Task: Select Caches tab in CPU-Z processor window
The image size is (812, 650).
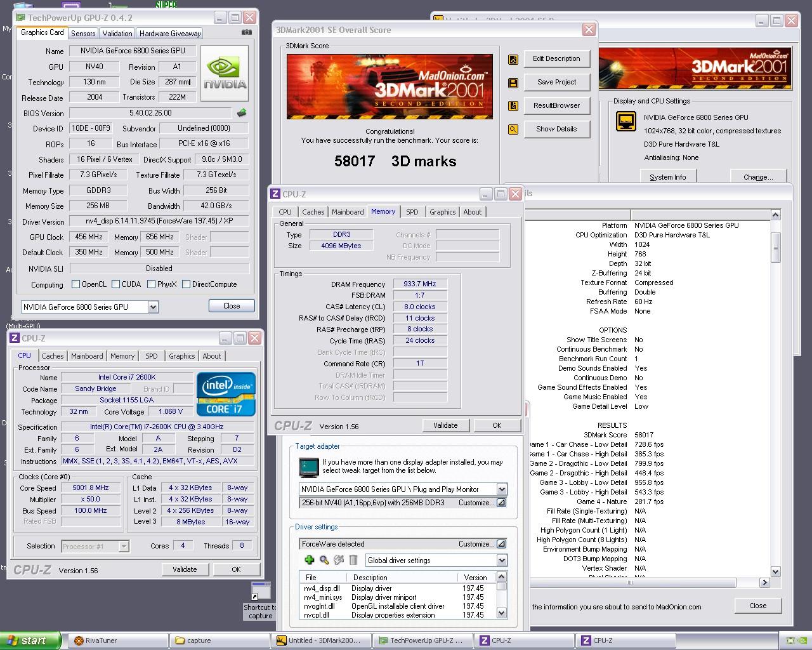Action: click(53, 356)
